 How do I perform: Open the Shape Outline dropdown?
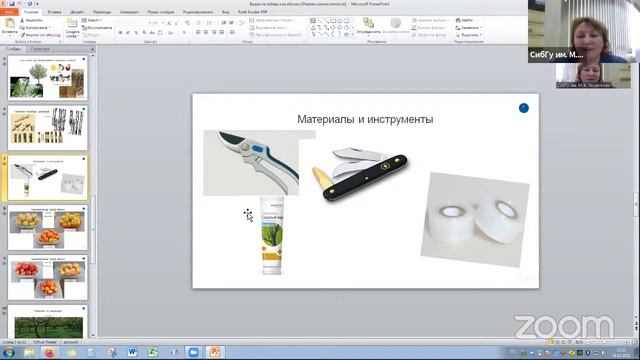[x=429, y=28]
